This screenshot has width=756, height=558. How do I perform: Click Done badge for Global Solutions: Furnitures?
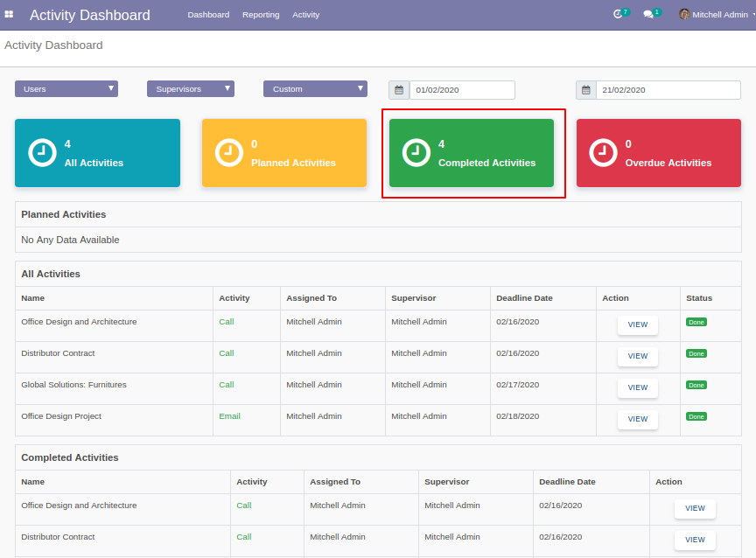point(696,385)
